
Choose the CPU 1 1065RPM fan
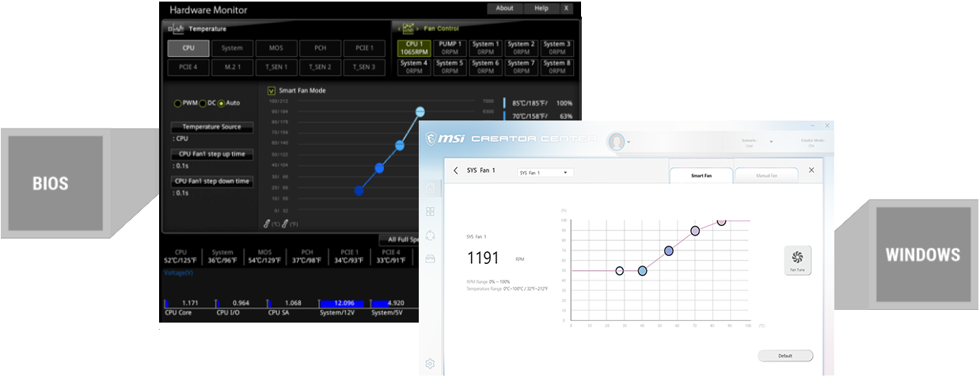pos(414,48)
